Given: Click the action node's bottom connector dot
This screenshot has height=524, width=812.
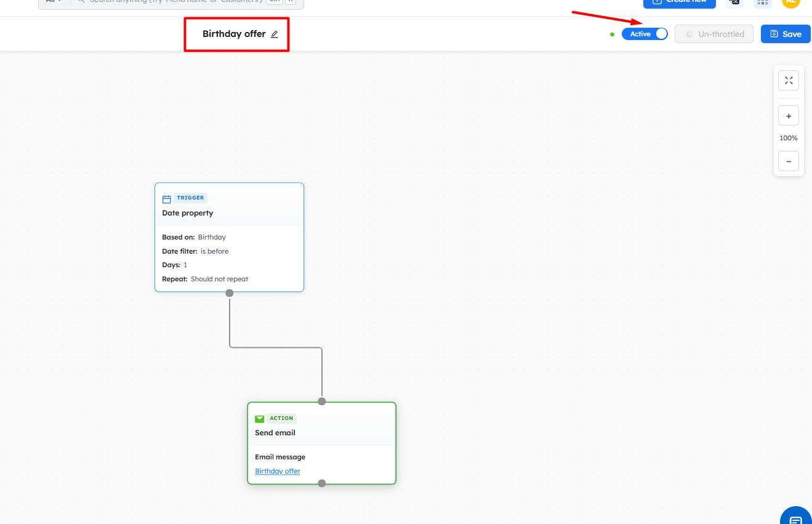Looking at the screenshot, I should (321, 483).
